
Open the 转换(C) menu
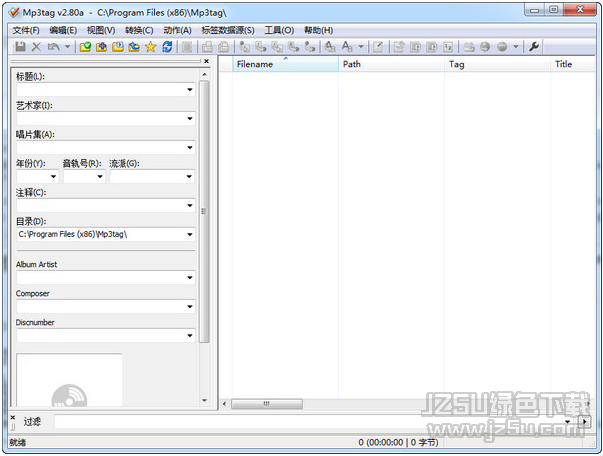[139, 30]
